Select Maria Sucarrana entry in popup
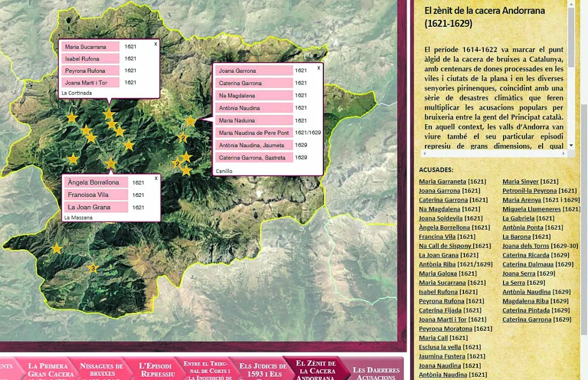Image resolution: width=588 pixels, height=380 pixels. pos(90,47)
